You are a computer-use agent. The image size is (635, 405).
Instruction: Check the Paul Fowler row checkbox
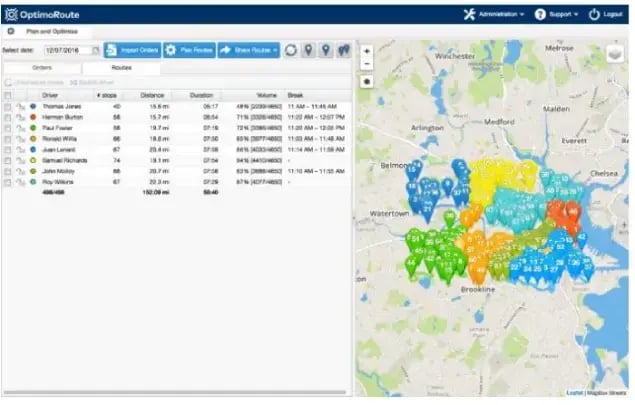(8, 128)
